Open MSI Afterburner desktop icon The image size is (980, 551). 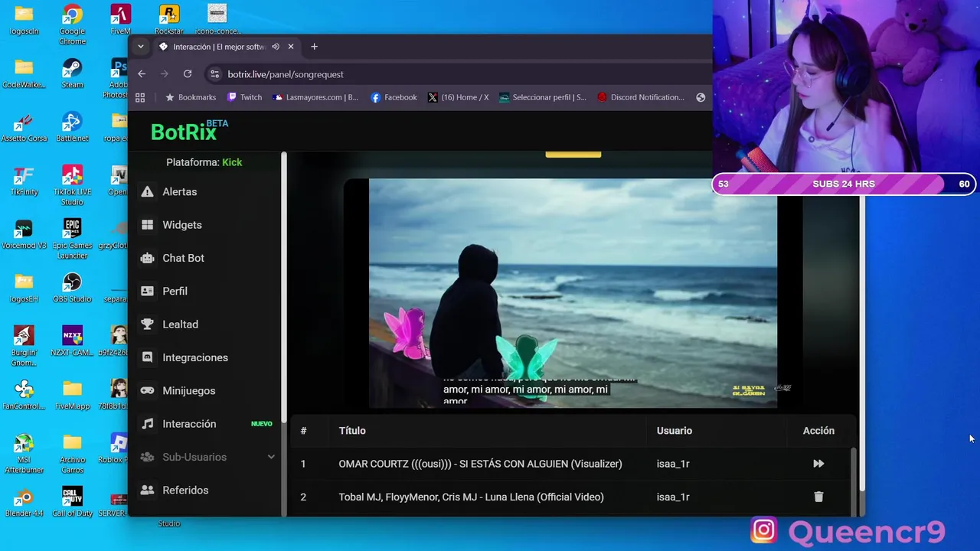(x=24, y=454)
